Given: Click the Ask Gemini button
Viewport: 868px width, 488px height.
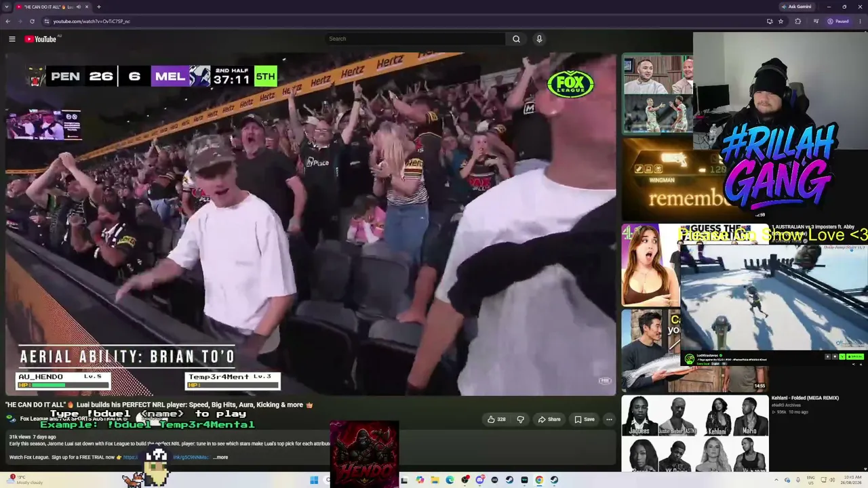Looking at the screenshot, I should point(796,7).
